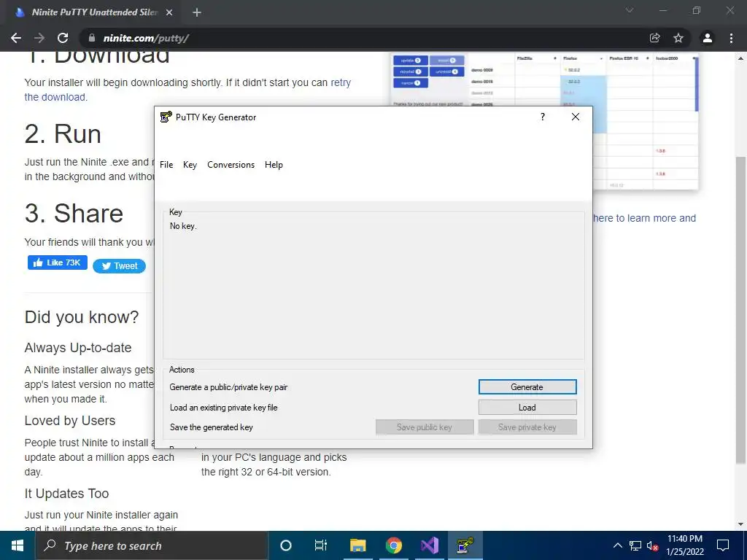This screenshot has width=747, height=560.
Task: Open the notification center icon
Action: coord(723,545)
